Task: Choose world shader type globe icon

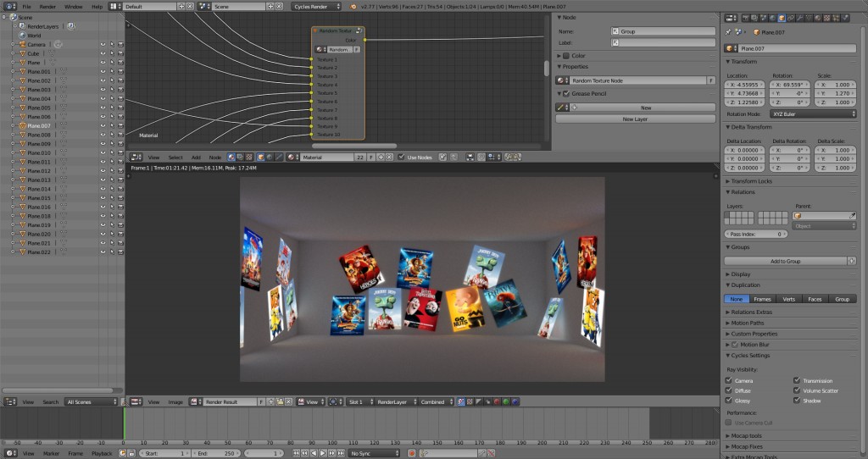Action: pyautogui.click(x=270, y=157)
